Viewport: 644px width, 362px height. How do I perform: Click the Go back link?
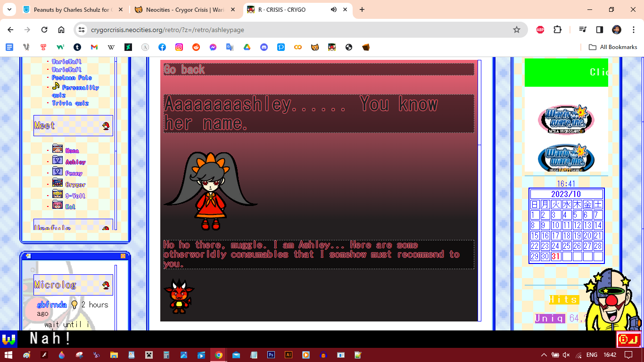[x=184, y=70]
